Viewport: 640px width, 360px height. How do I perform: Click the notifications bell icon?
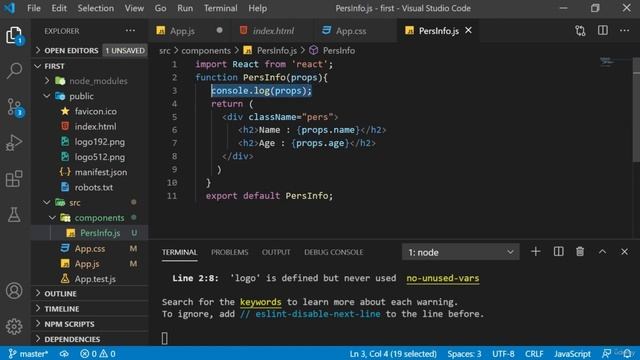click(x=627, y=353)
